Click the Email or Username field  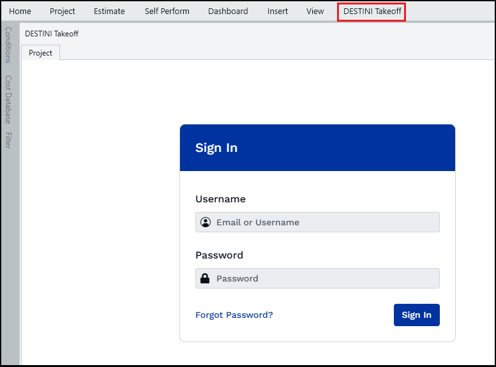point(317,222)
